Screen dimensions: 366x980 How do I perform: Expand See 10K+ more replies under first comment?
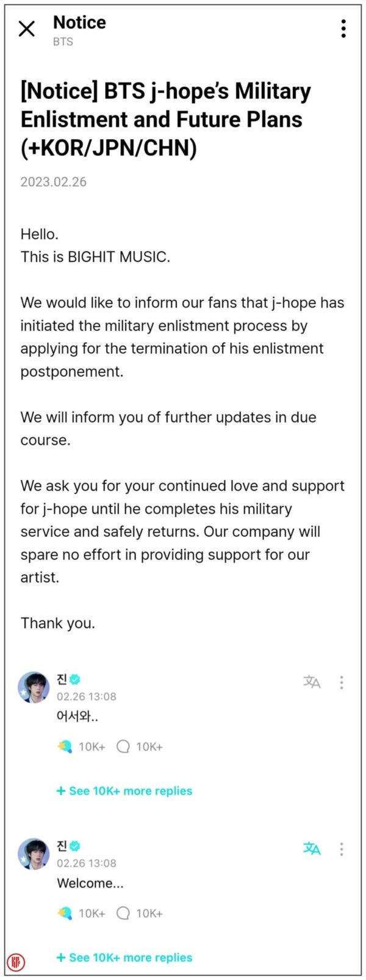(124, 790)
